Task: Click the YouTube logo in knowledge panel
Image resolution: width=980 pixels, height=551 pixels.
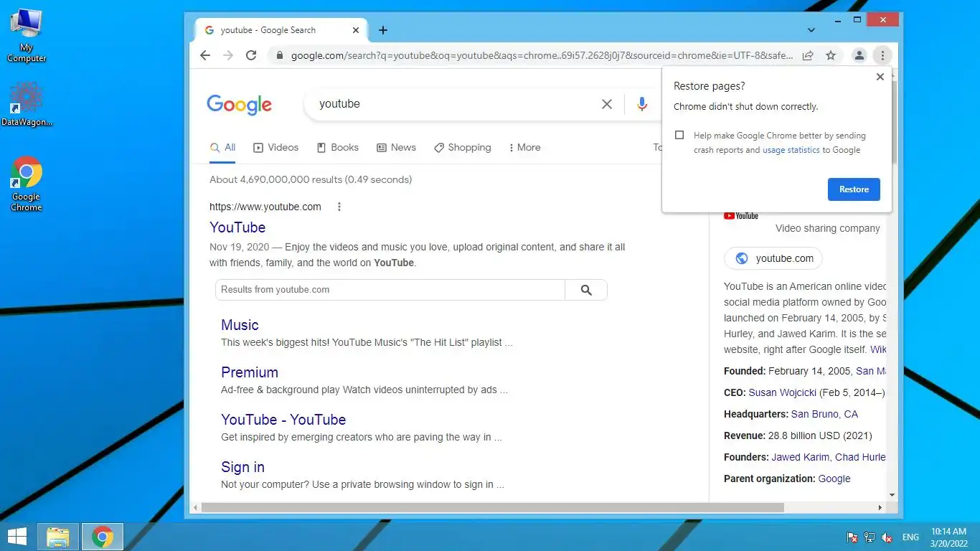Action: [741, 216]
